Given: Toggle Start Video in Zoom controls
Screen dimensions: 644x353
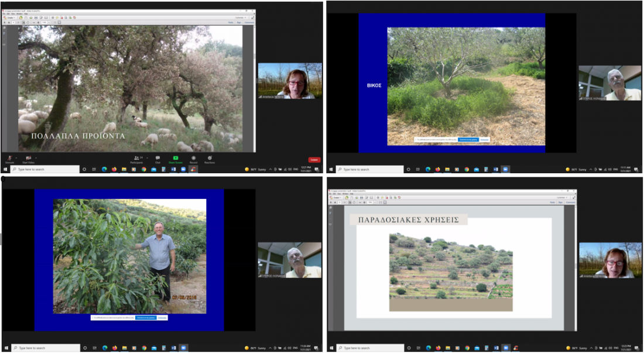Looking at the screenshot, I should coord(28,159).
